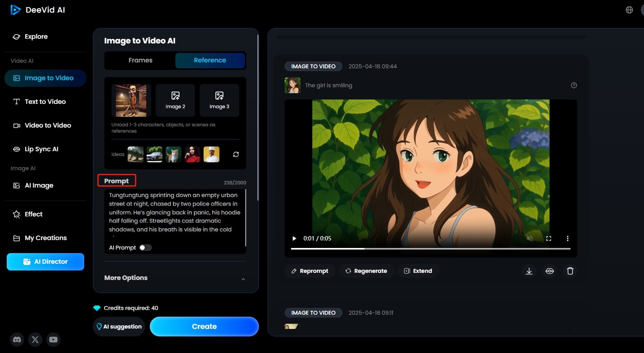Click the Regenerate button

(x=366, y=271)
